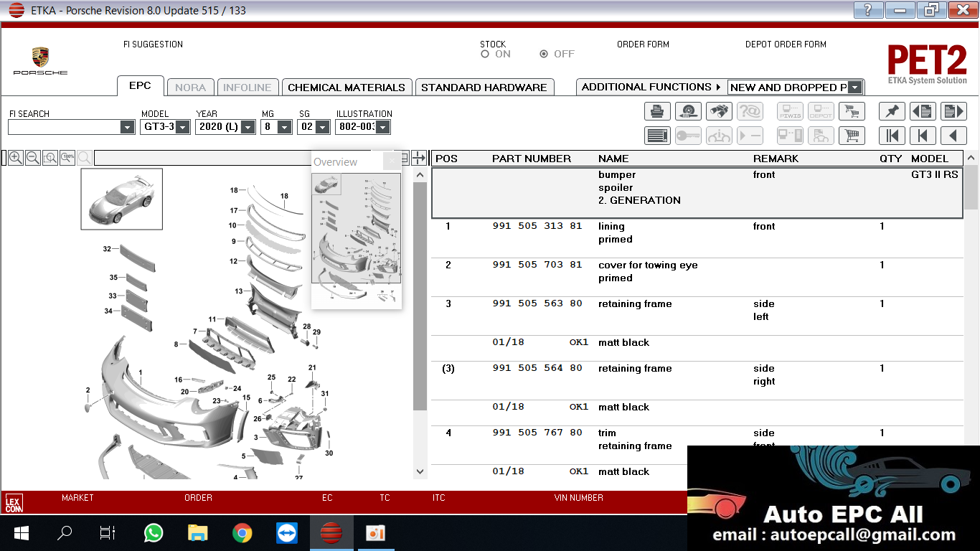Open the CHEMICAL MATERIALS tab
The image size is (980, 551).
tap(347, 88)
